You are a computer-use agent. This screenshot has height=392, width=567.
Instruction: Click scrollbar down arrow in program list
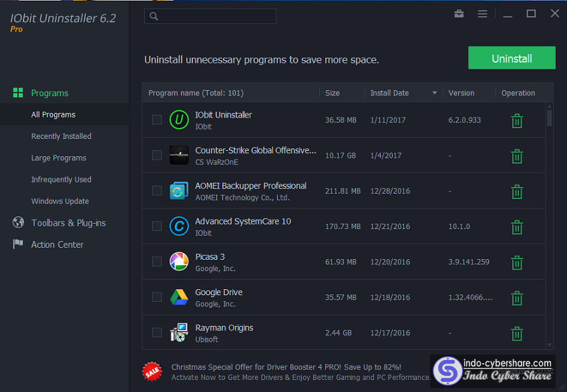pyautogui.click(x=549, y=345)
